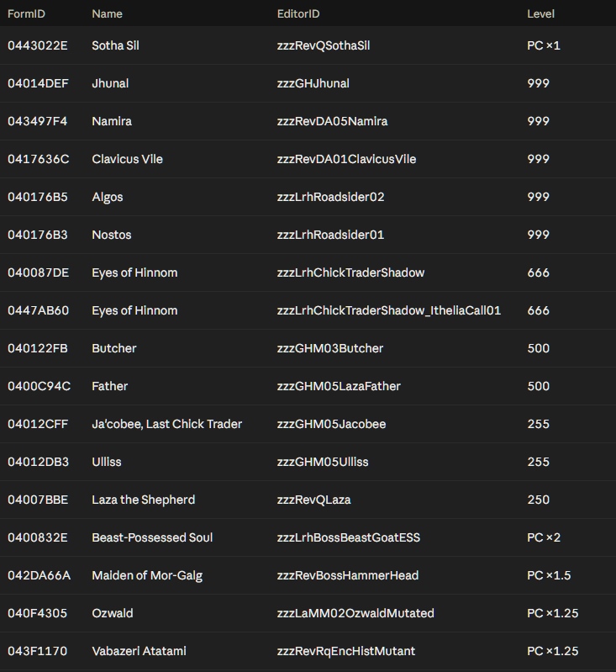
Task: Select the Sotha Sil row name
Action: pos(116,45)
